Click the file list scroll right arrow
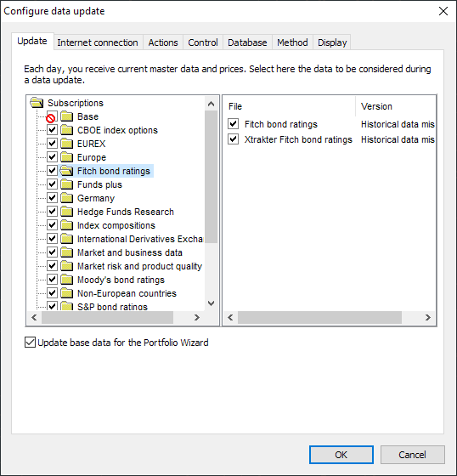 click(427, 318)
